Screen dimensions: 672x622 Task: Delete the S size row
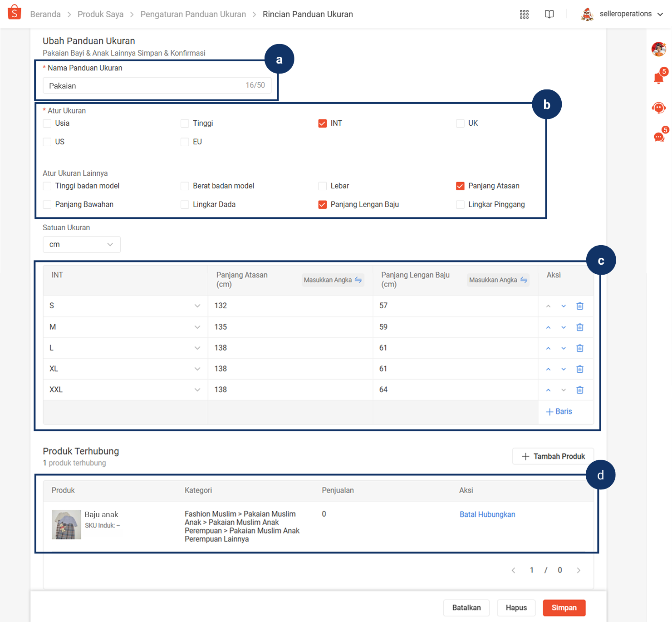tap(580, 306)
